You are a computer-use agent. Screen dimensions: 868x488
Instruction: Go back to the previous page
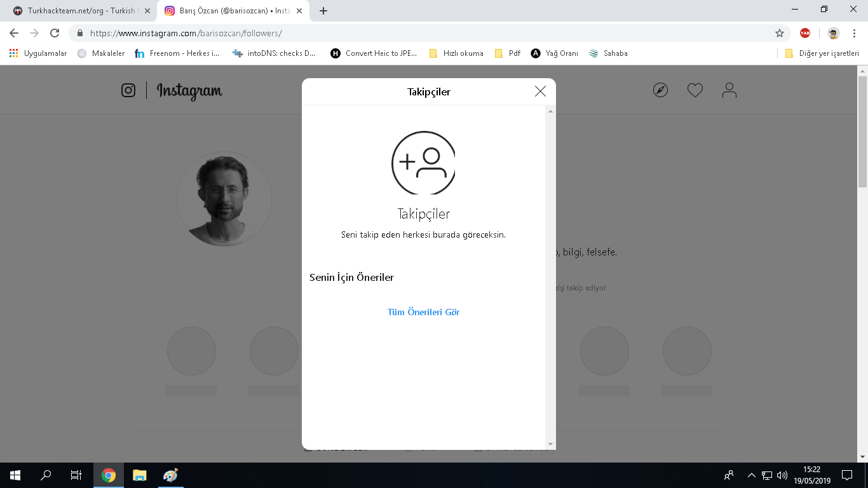pos(14,33)
